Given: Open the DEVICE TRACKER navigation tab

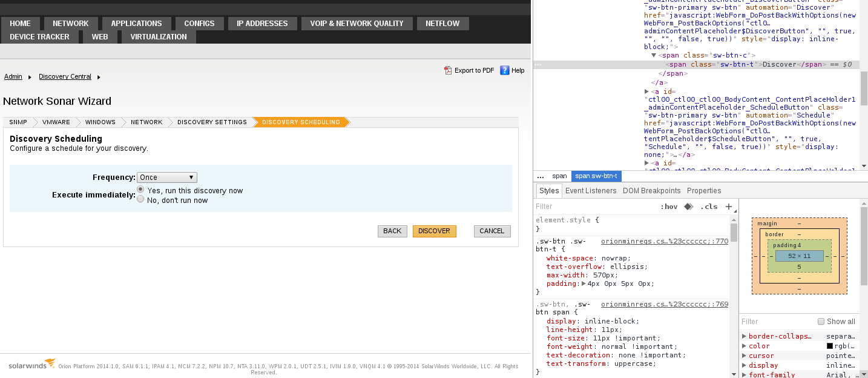Looking at the screenshot, I should pyautogui.click(x=39, y=37).
